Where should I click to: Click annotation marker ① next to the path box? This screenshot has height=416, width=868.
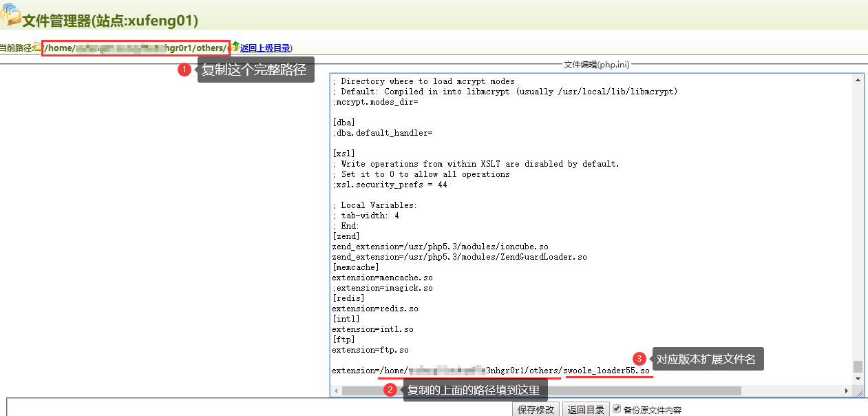pos(183,69)
